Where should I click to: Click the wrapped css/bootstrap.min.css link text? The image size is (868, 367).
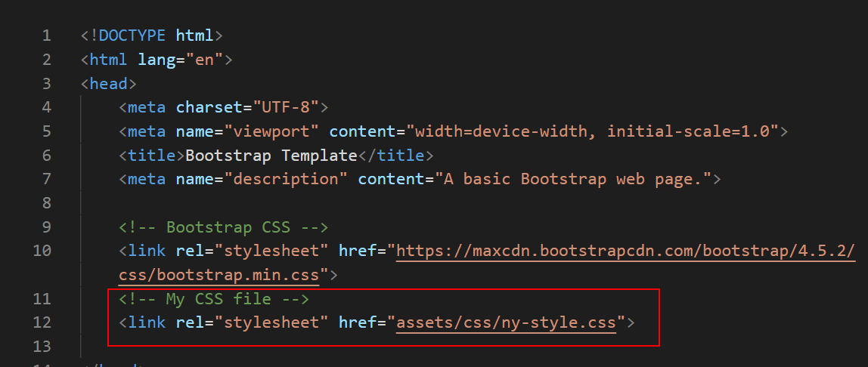[219, 274]
